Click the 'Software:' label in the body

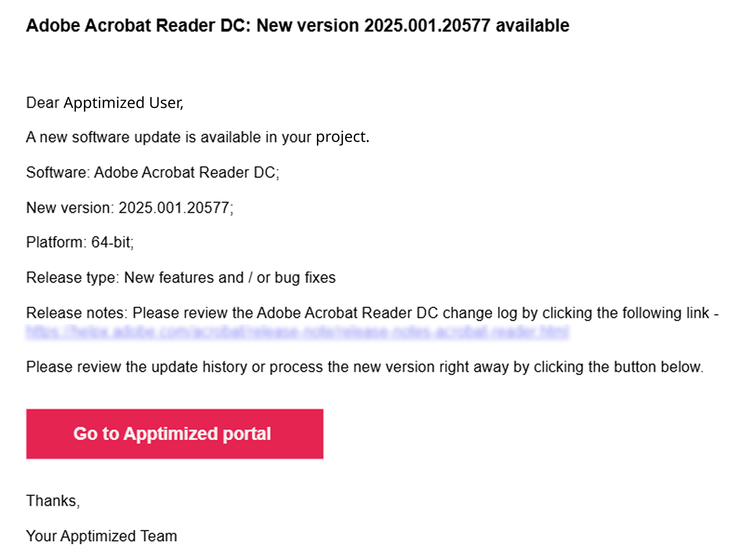(58, 172)
